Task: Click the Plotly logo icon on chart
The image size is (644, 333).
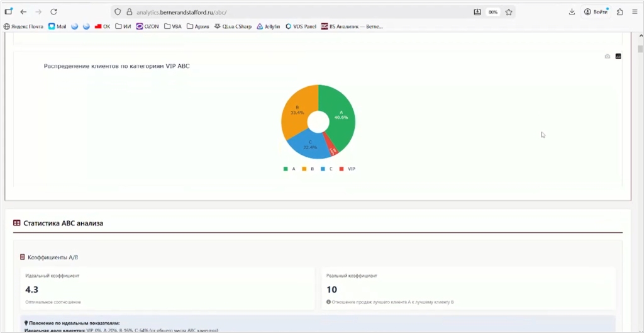Action: point(618,57)
